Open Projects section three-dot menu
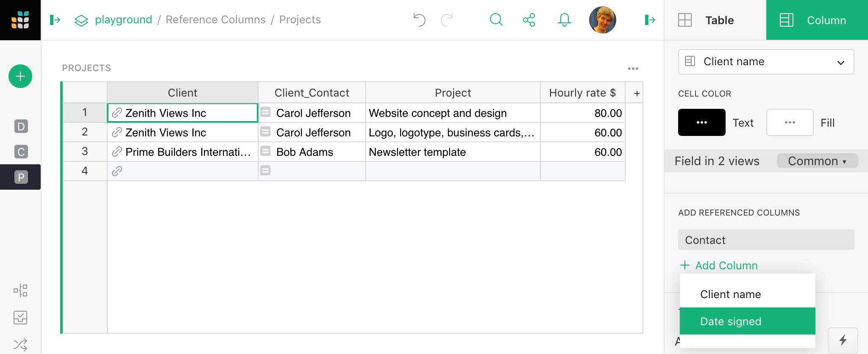 [633, 69]
